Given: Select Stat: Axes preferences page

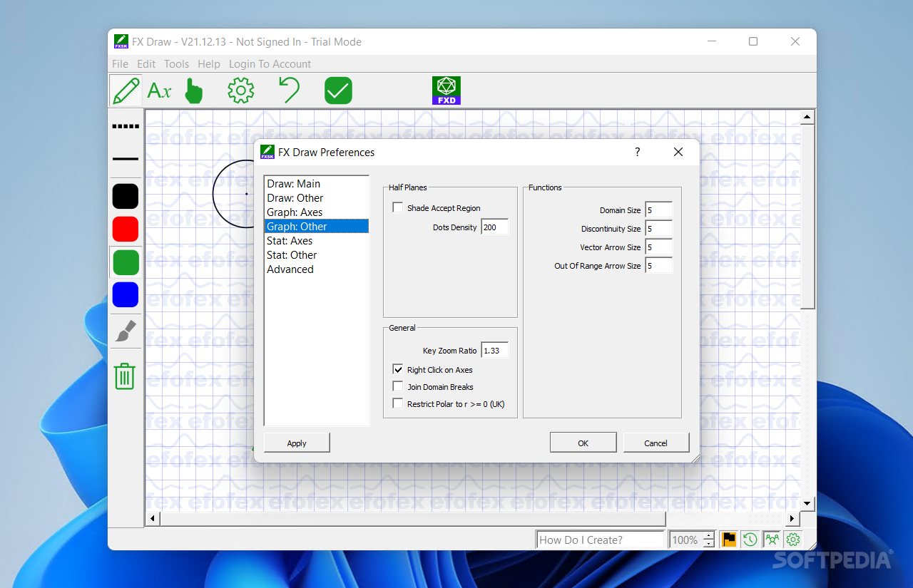Looking at the screenshot, I should tap(317, 241).
